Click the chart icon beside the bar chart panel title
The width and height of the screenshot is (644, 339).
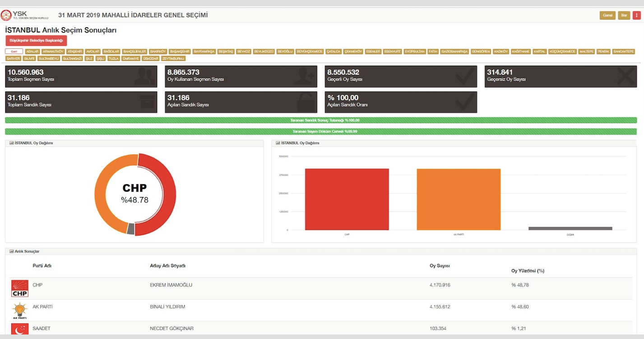coord(278,143)
